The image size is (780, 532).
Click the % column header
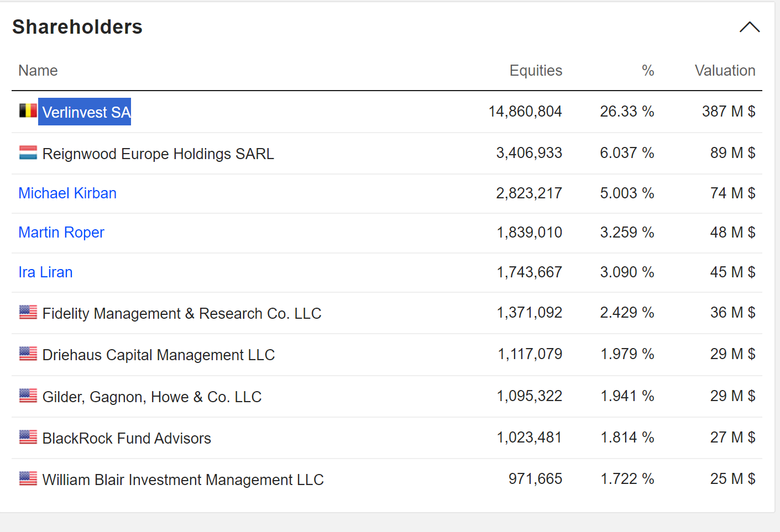pos(648,71)
